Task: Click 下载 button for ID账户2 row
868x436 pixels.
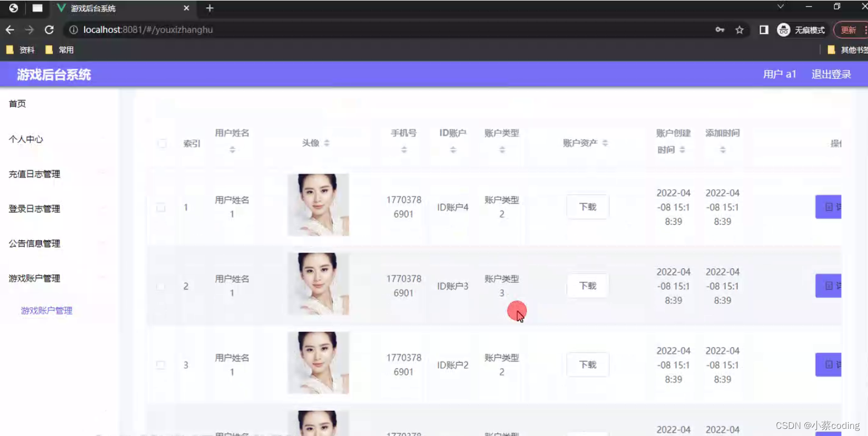Action: point(587,365)
